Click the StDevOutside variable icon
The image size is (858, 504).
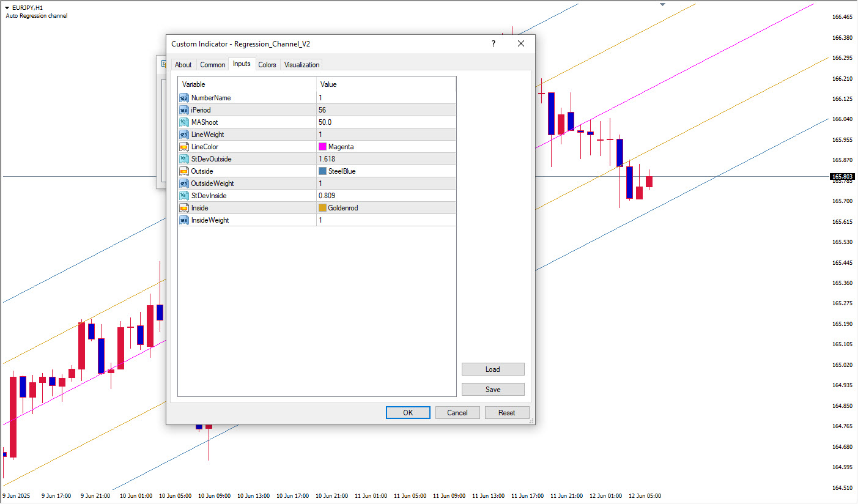tap(184, 159)
